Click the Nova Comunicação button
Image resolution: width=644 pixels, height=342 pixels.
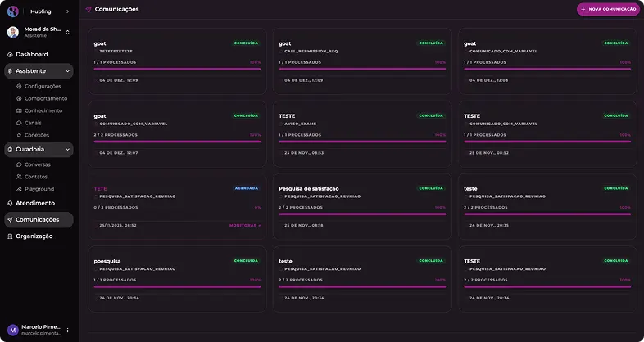608,9
